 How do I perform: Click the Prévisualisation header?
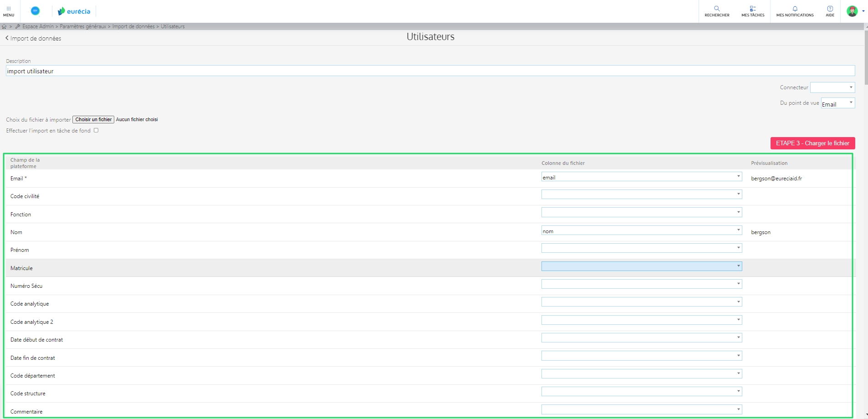click(x=769, y=163)
